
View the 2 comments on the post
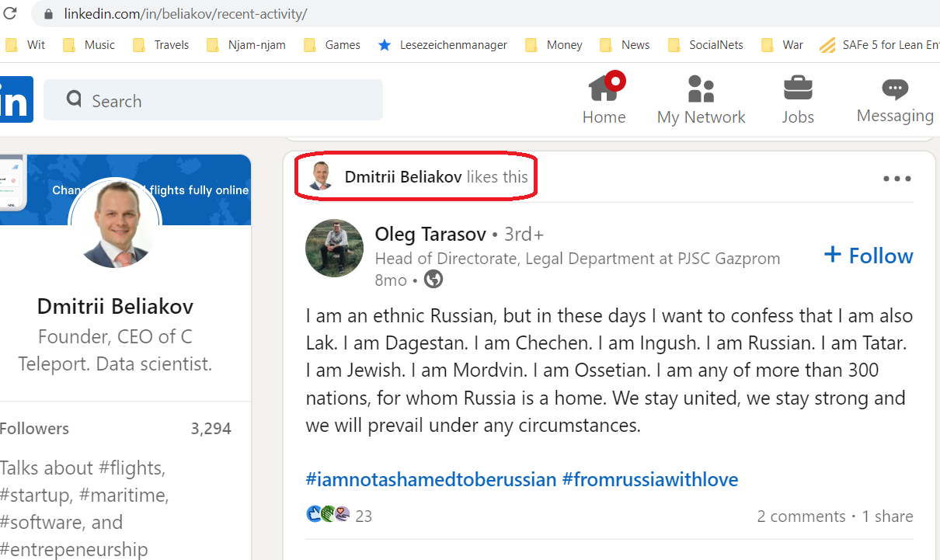[802, 517]
